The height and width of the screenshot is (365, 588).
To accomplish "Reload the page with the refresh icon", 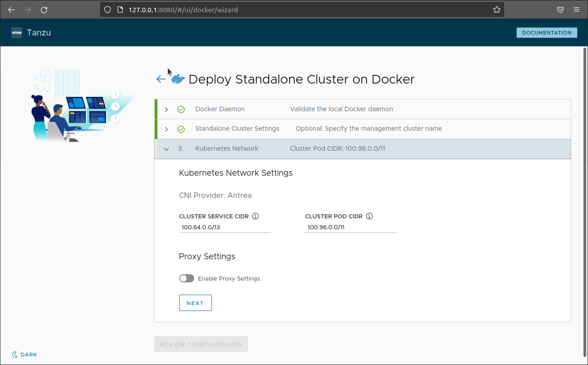I will (x=44, y=10).
